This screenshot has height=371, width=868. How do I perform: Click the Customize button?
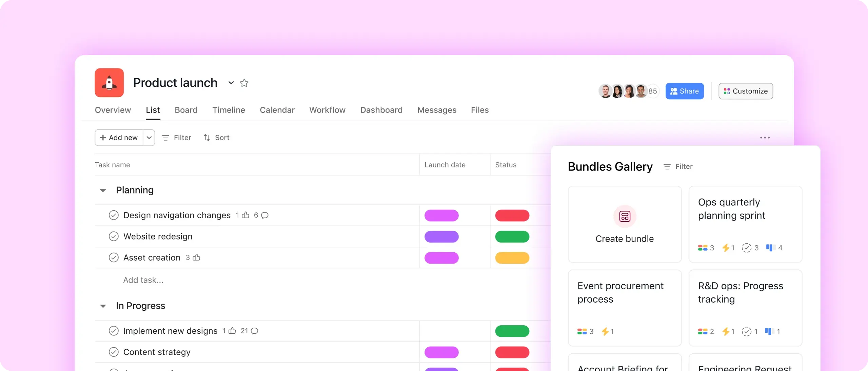pyautogui.click(x=746, y=91)
